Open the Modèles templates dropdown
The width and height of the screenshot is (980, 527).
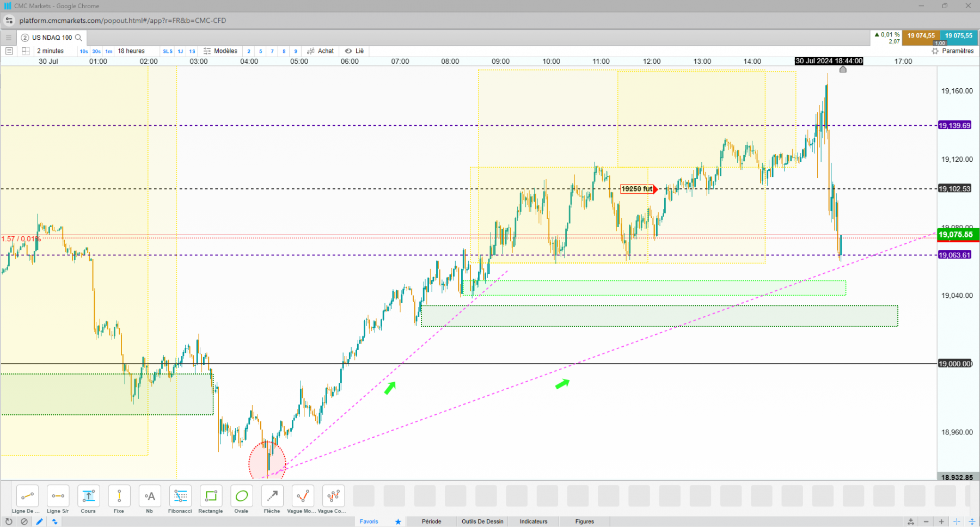pos(220,51)
